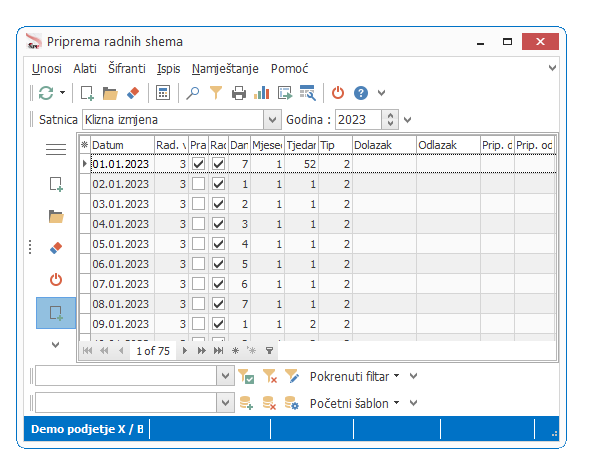Click the navigator filter funnel icon
Viewport: 598px width, 471px height.
tap(269, 351)
